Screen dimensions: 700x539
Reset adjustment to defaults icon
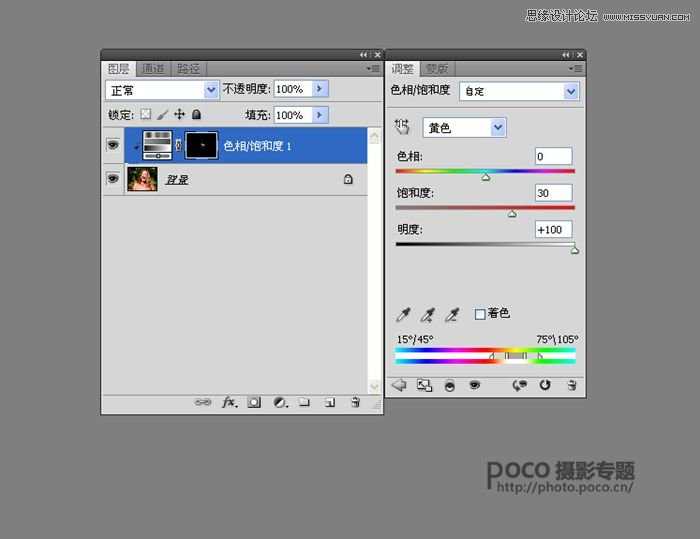click(545, 385)
